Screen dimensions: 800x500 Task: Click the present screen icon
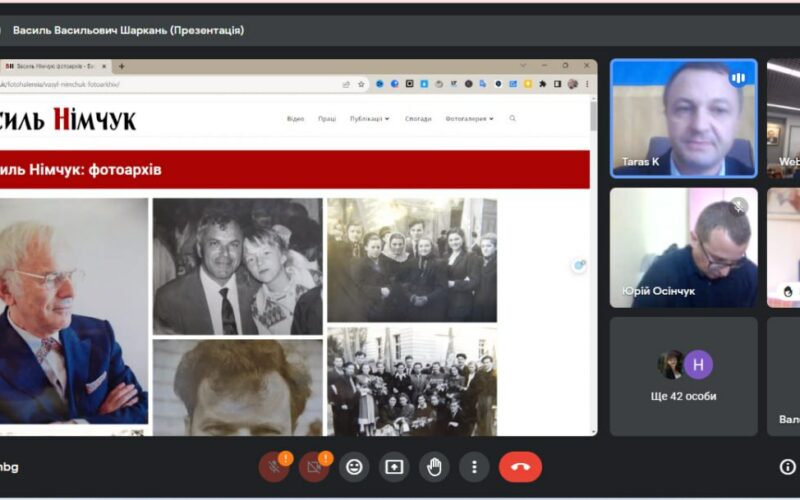[x=394, y=467]
